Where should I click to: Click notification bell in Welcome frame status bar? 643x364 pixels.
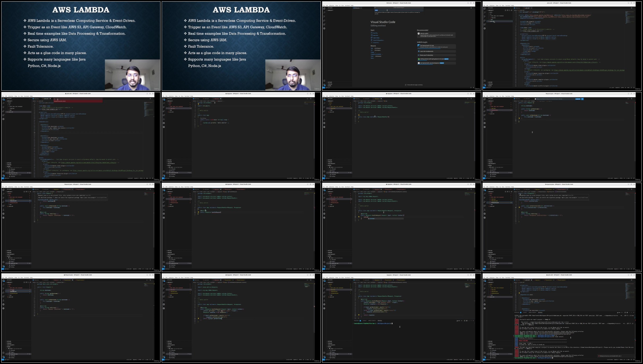(473, 87)
